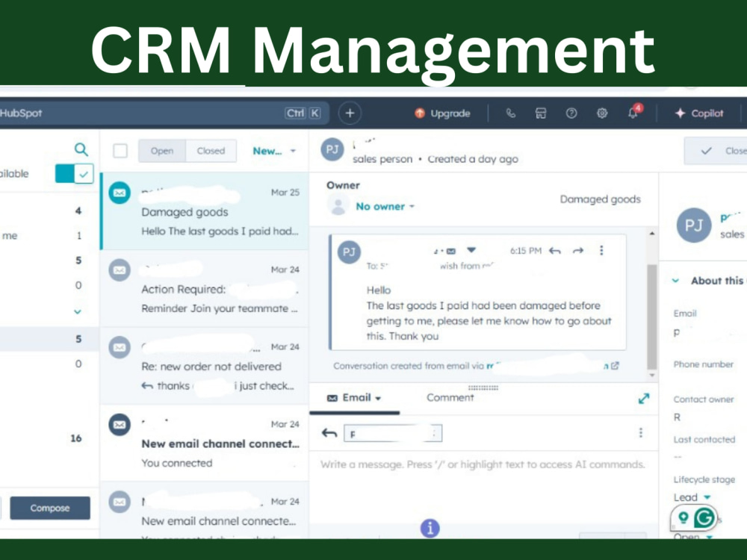Open bold New email channel connected conversation
The image size is (747, 560).
(x=205, y=444)
